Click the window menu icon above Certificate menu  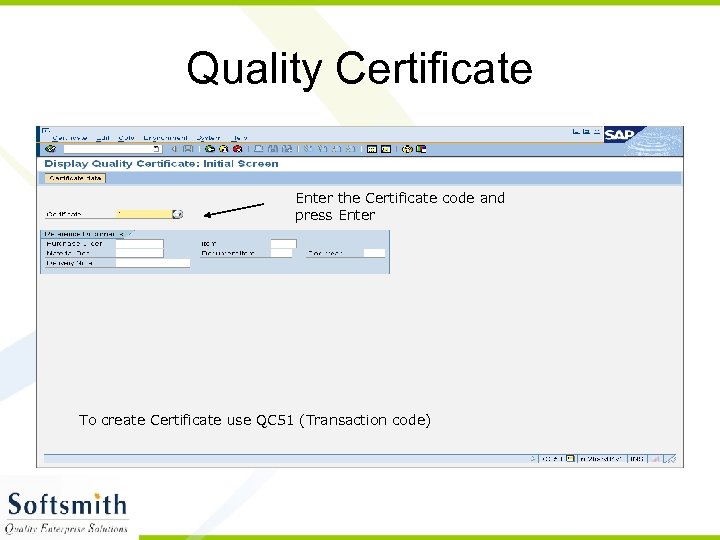(45, 130)
